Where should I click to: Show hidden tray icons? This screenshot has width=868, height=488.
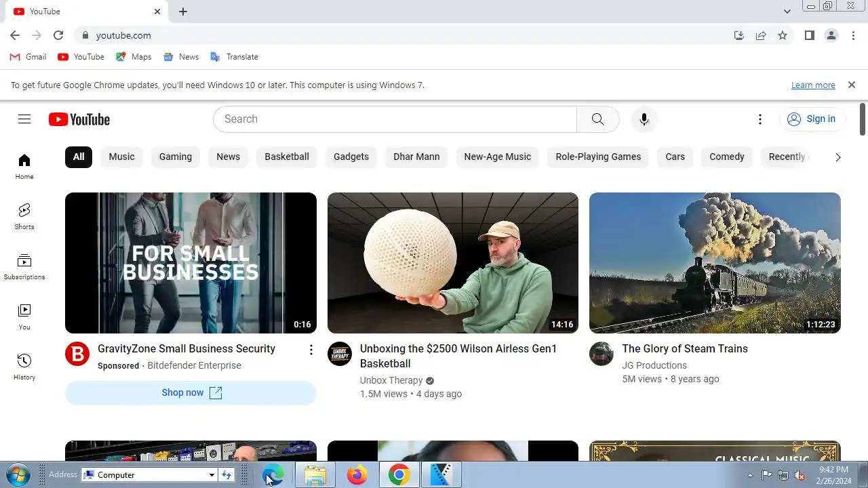(750, 475)
